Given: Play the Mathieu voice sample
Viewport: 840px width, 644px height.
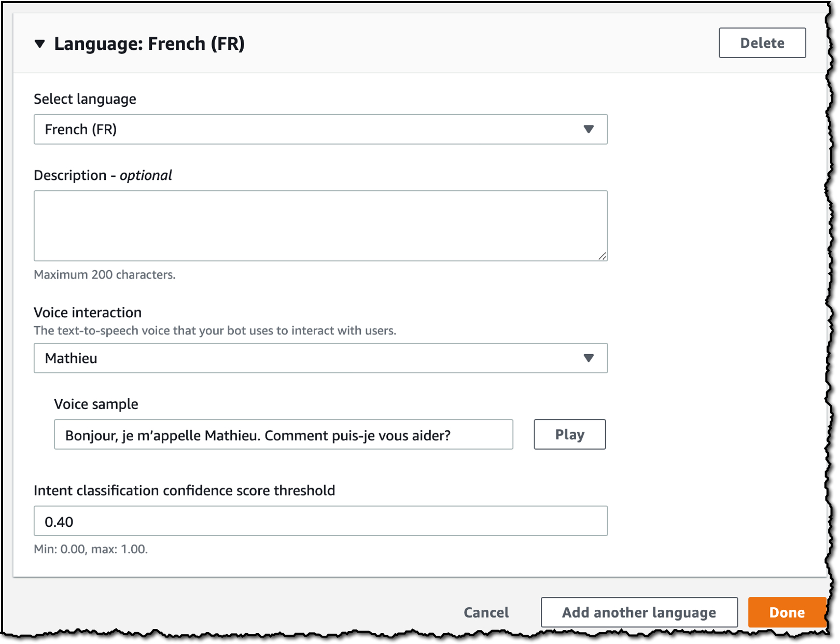Looking at the screenshot, I should coord(569,435).
